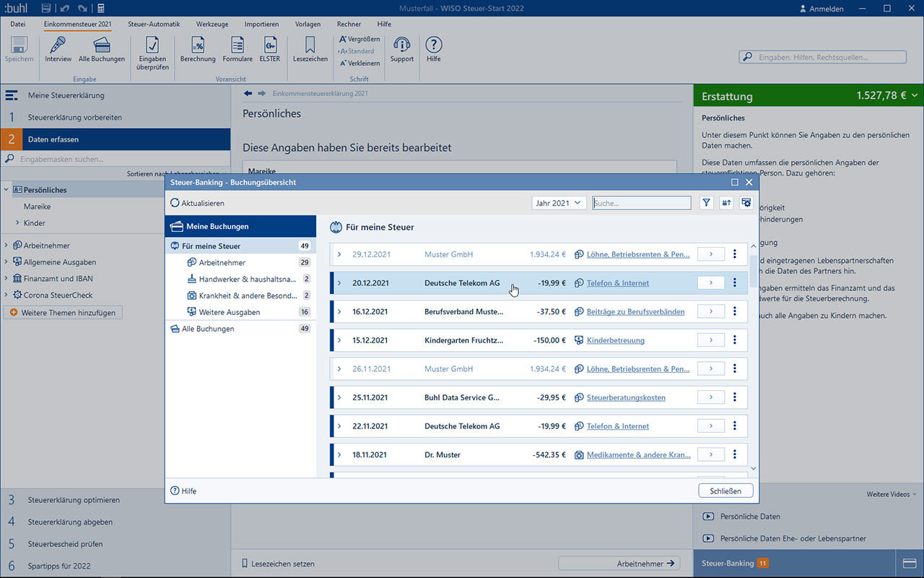The width and height of the screenshot is (924, 578).
Task: Open the Berechnung preview
Action: [x=198, y=50]
